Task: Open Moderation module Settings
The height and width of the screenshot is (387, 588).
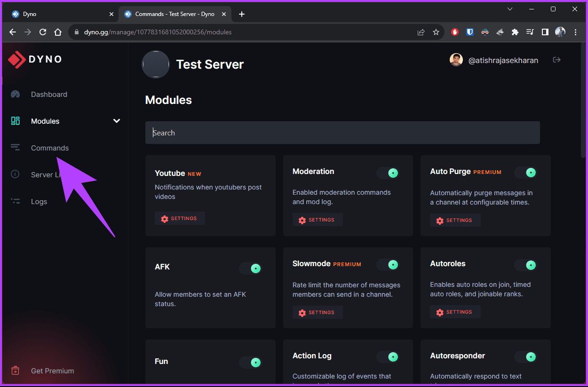Action: point(318,220)
